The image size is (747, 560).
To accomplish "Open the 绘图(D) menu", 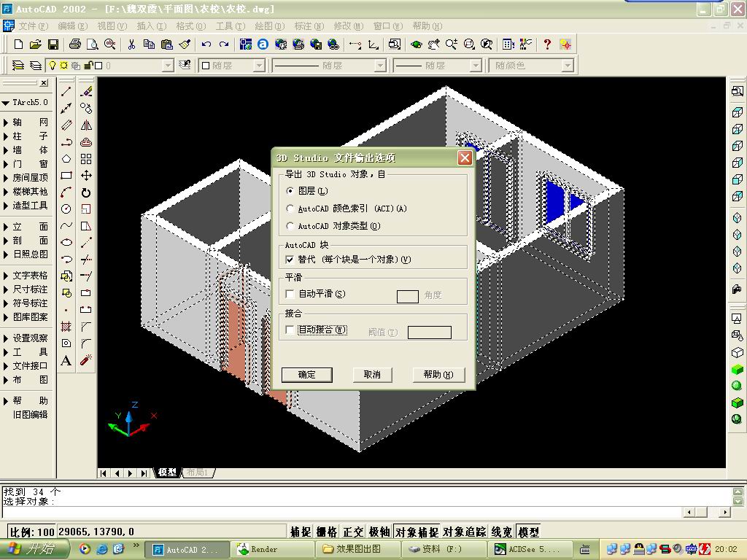I will pyautogui.click(x=269, y=26).
